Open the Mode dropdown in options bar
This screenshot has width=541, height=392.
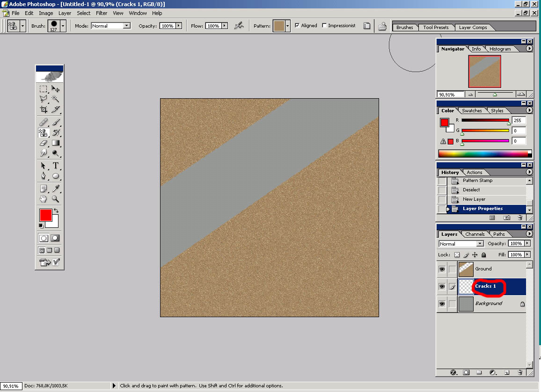coord(126,26)
